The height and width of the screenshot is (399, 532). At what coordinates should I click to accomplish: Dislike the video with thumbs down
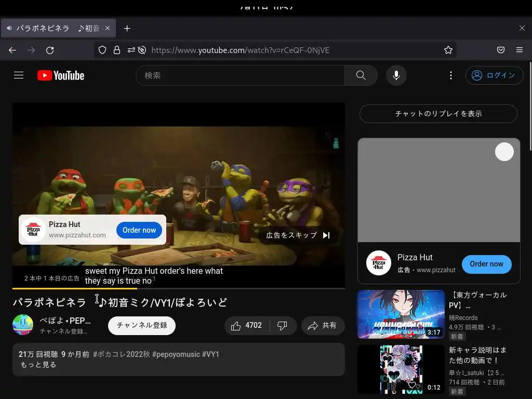click(x=282, y=326)
